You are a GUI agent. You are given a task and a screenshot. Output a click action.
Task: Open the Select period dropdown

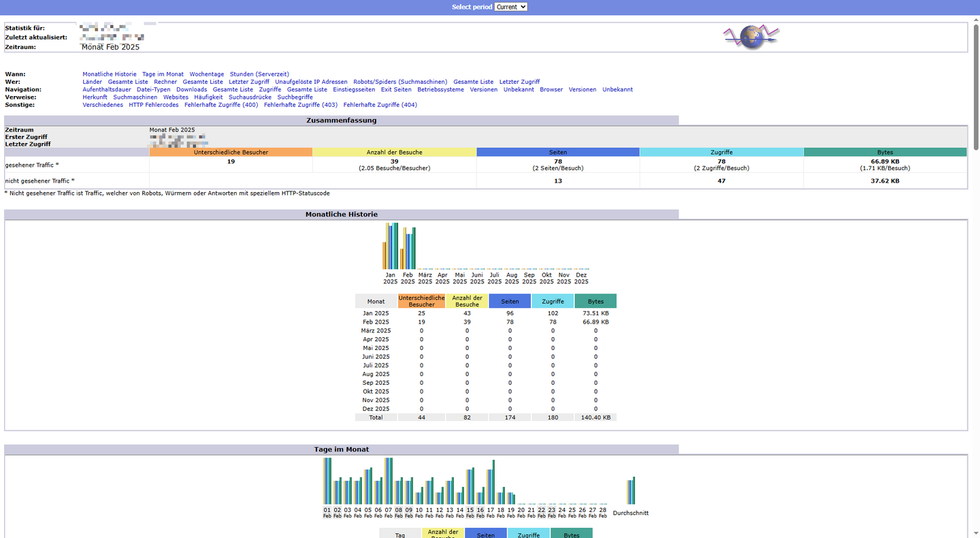coord(511,7)
